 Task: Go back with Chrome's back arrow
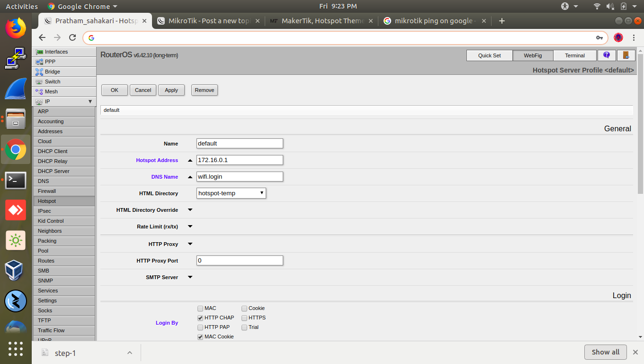(x=42, y=37)
